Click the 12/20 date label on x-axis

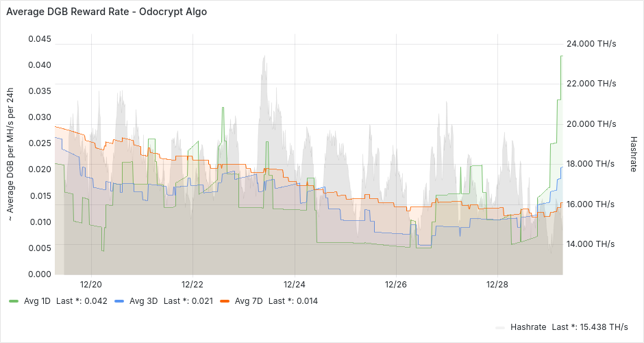(x=91, y=284)
